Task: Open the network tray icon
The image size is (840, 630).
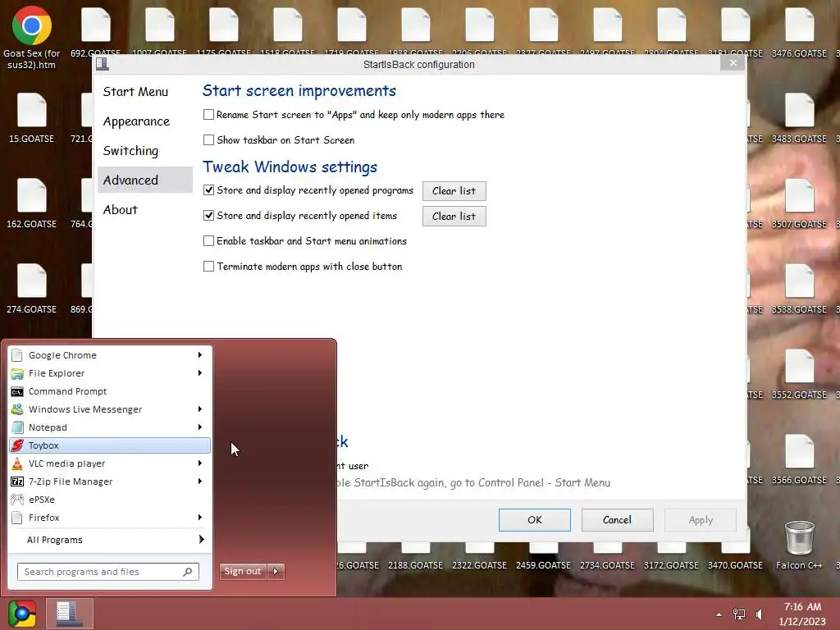Action: pyautogui.click(x=739, y=614)
